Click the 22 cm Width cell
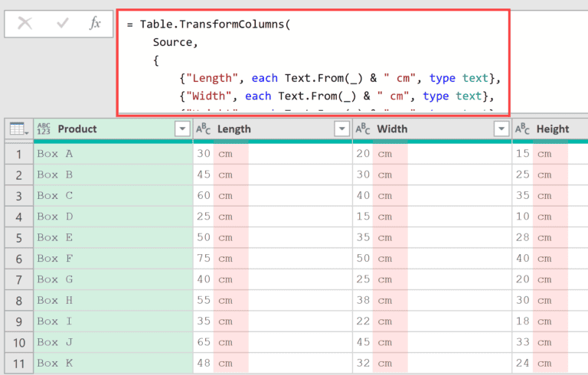 [x=432, y=321]
